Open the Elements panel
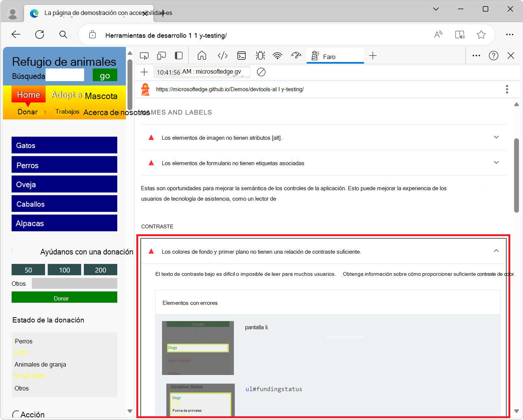This screenshot has height=420, width=523. 222,55
